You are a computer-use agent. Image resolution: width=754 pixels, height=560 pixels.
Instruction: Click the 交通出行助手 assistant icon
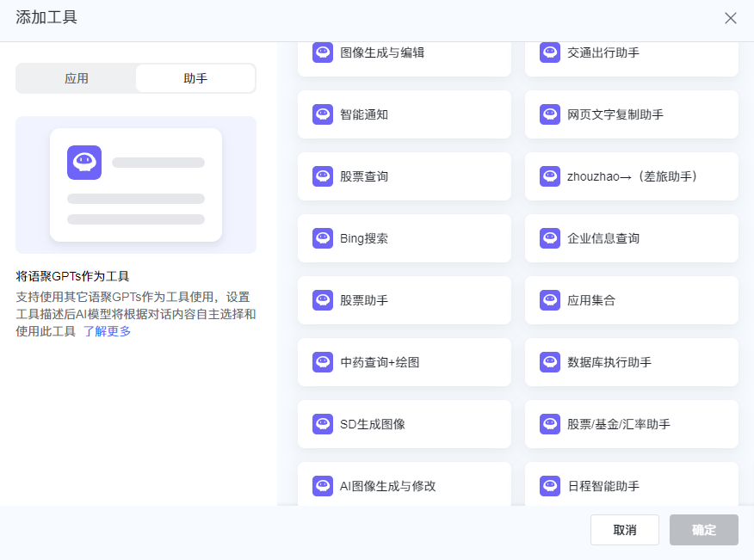click(550, 52)
